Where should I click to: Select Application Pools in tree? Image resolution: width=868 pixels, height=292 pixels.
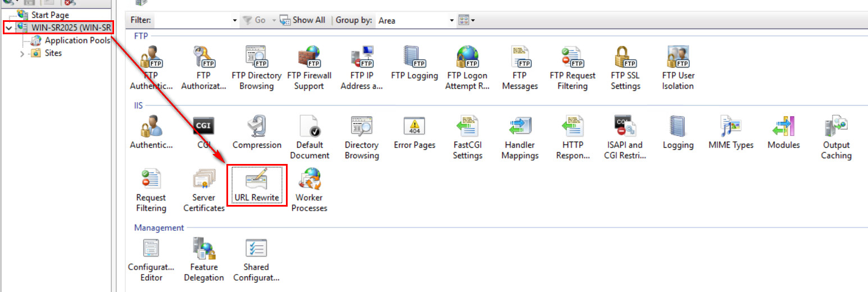(78, 40)
